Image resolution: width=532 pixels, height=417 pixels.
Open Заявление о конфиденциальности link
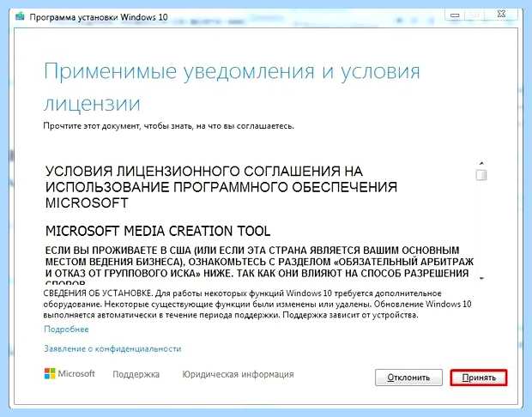click(x=112, y=348)
